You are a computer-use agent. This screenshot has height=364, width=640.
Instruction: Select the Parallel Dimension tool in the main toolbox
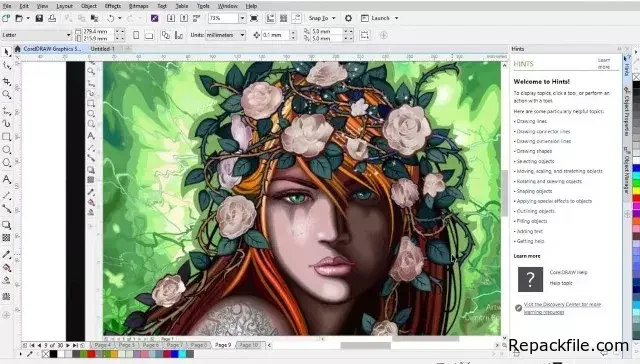(x=7, y=196)
